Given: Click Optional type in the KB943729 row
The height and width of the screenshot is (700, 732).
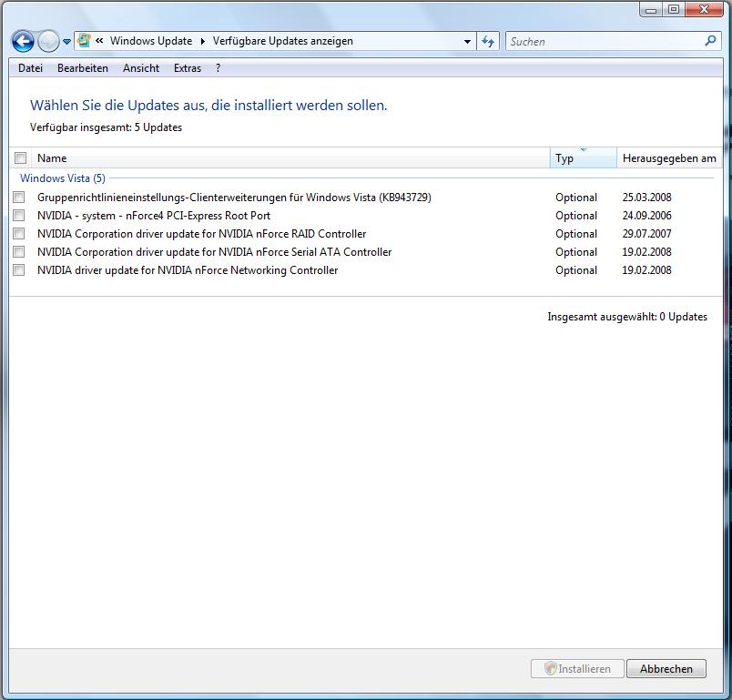Looking at the screenshot, I should (576, 198).
